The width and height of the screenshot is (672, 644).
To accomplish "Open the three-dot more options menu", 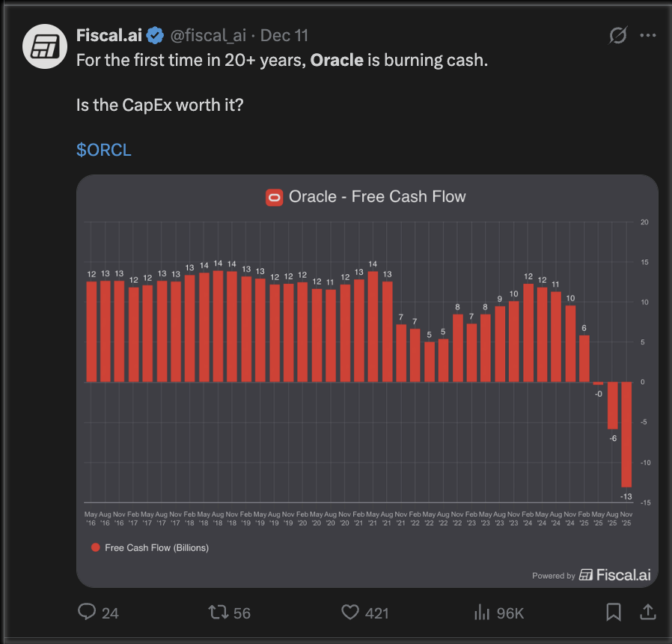I will [647, 35].
